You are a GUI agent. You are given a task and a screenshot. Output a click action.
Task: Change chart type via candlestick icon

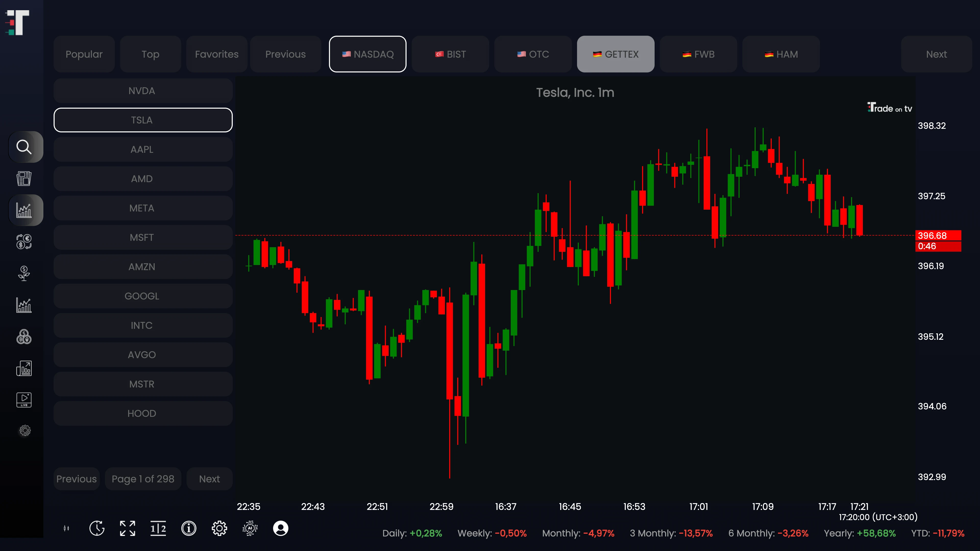click(66, 528)
